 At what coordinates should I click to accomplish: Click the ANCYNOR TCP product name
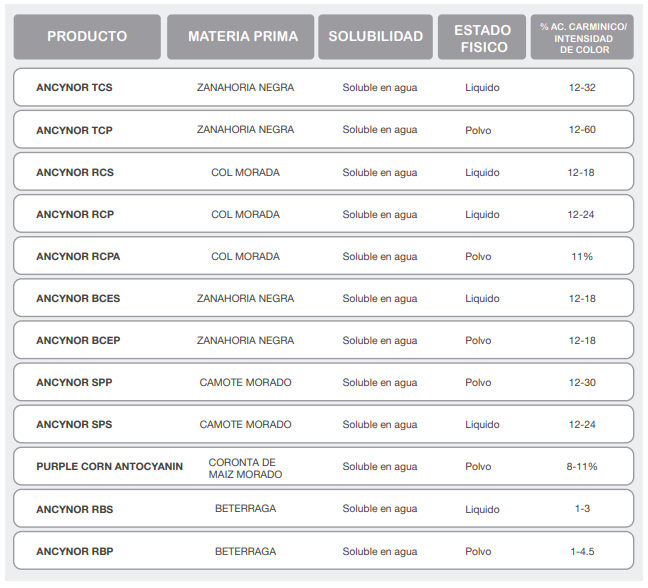pyautogui.click(x=74, y=130)
